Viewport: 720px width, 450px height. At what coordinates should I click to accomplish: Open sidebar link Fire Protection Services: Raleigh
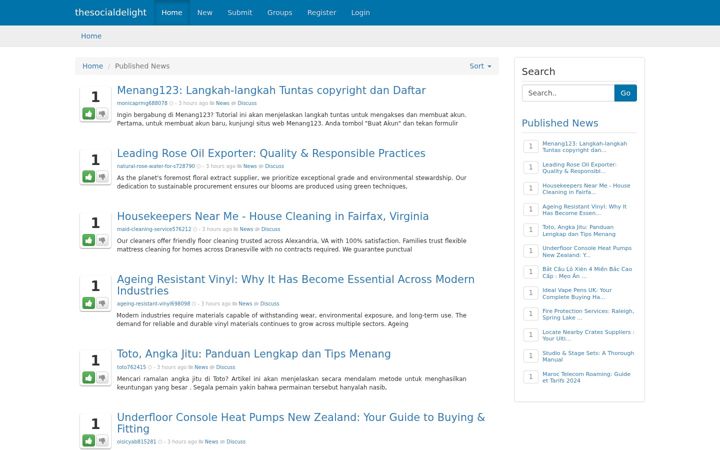[x=588, y=314]
